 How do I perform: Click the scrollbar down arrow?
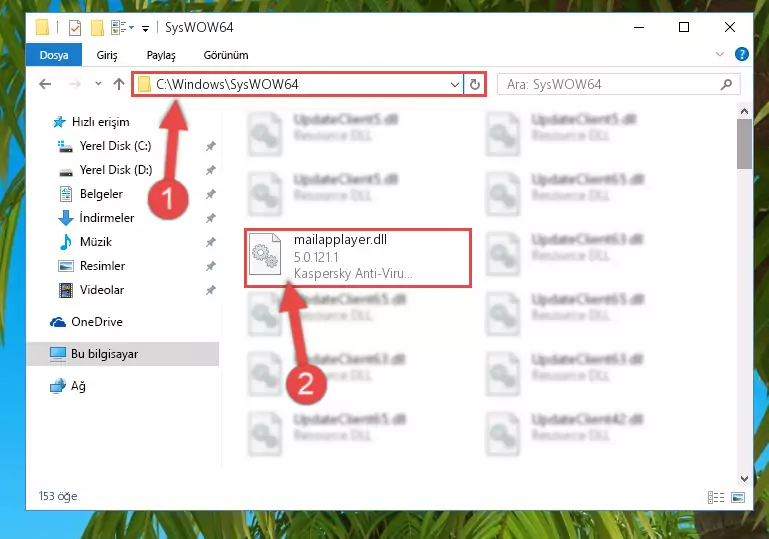point(744,479)
